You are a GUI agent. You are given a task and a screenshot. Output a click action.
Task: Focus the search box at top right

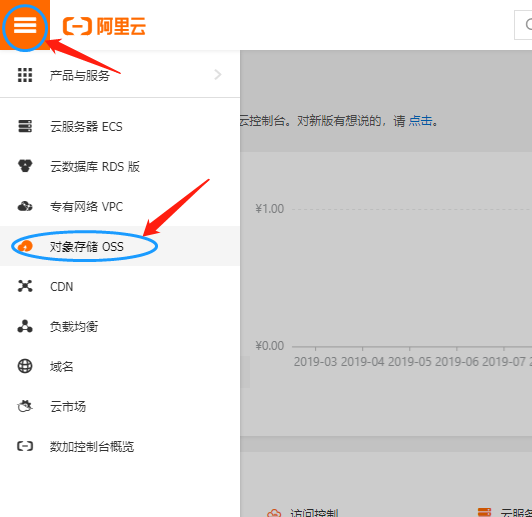[x=523, y=25]
